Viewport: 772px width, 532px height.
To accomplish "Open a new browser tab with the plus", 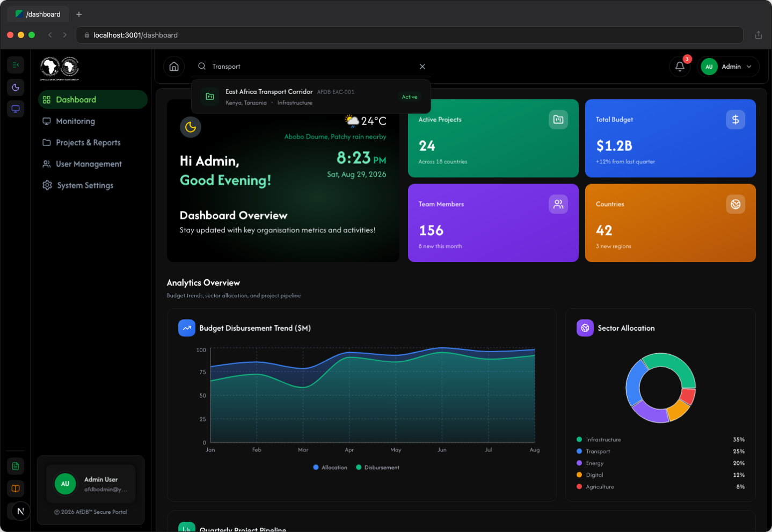I will [x=79, y=14].
